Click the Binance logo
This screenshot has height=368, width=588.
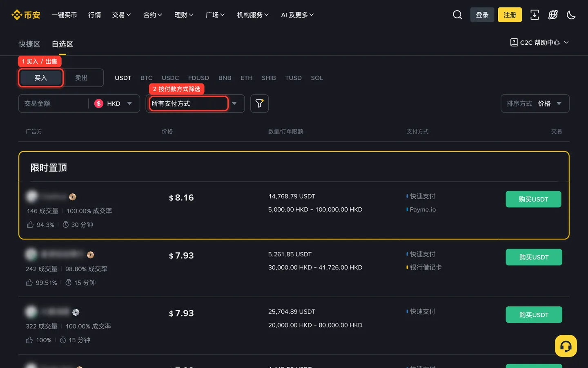click(26, 15)
